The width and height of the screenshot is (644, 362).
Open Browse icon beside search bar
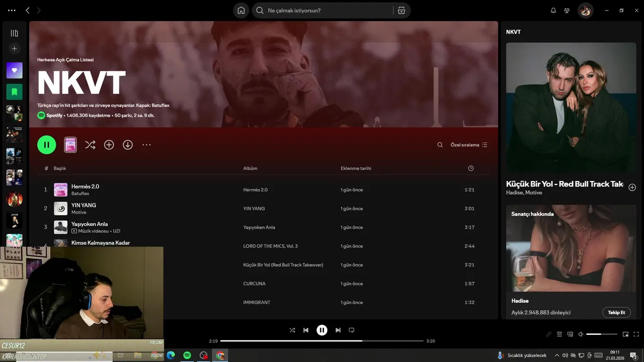click(401, 11)
